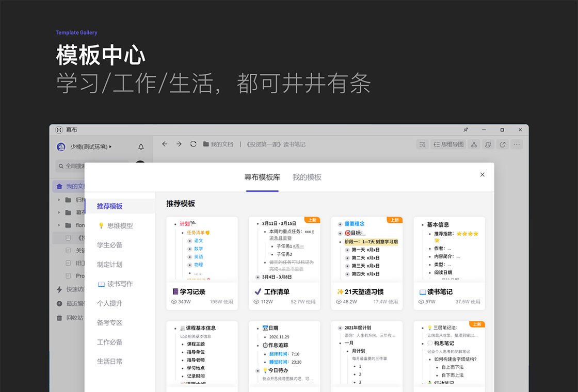Open the 作息追踪 daily template preview
Screen dimensions: 578x392
[284, 356]
